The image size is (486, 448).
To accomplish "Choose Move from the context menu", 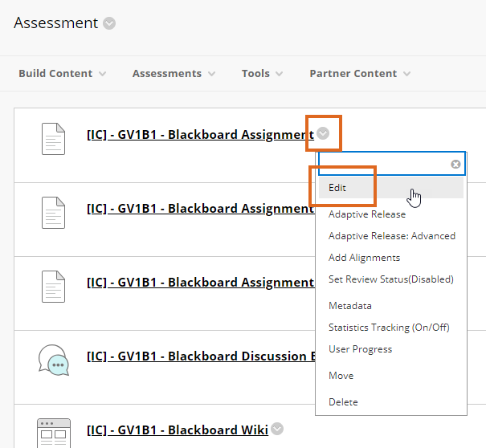I will (341, 376).
